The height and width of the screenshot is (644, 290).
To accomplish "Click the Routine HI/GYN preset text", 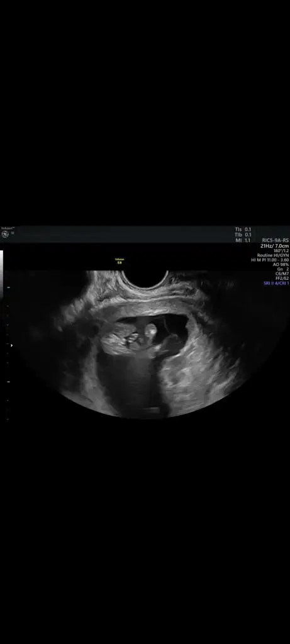I will pyautogui.click(x=273, y=255).
